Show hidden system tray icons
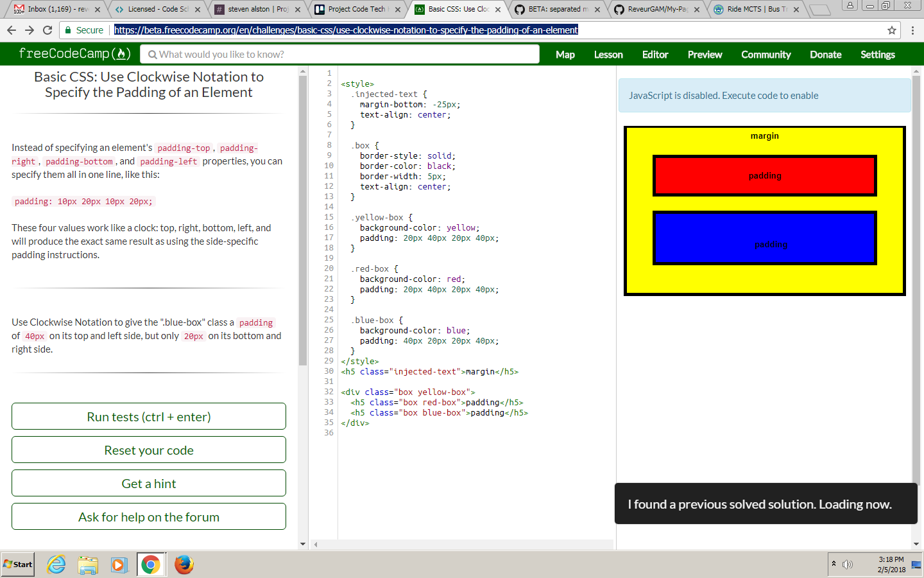This screenshot has width=924, height=578. coord(834,564)
